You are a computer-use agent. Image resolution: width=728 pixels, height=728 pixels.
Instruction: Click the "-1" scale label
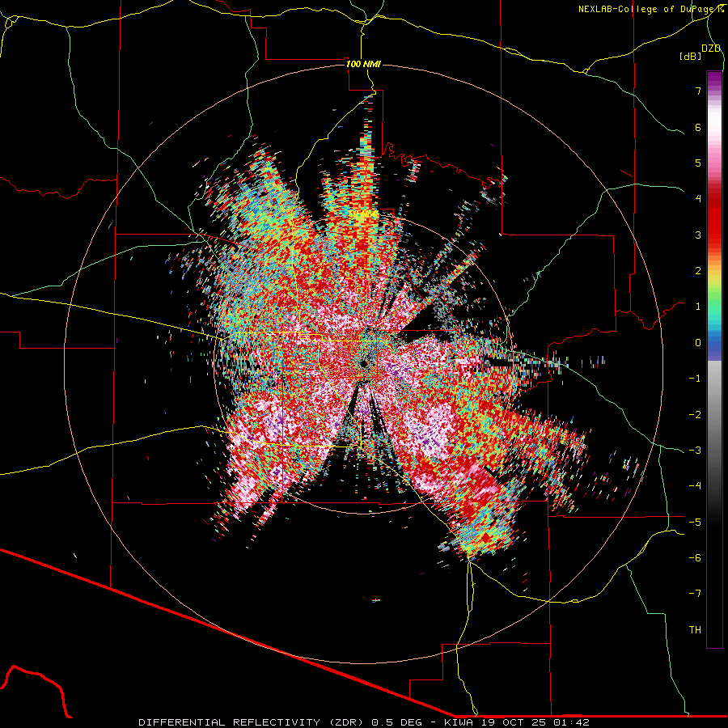pos(695,379)
